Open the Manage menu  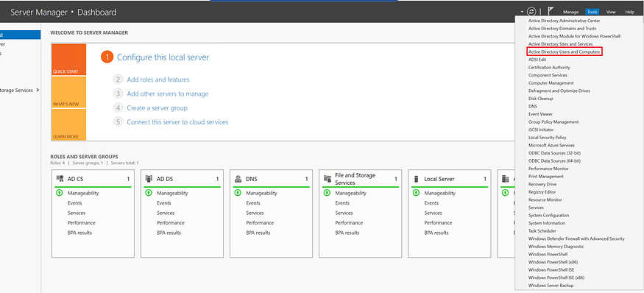point(570,12)
